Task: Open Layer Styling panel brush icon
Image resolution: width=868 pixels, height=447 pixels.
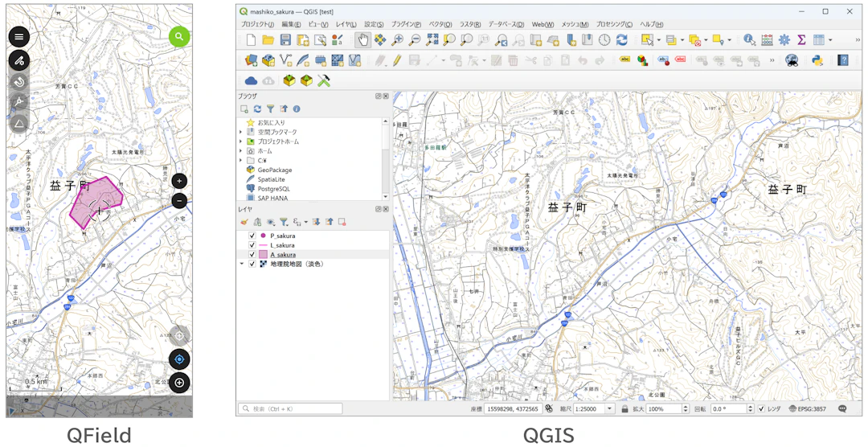Action: click(x=244, y=222)
